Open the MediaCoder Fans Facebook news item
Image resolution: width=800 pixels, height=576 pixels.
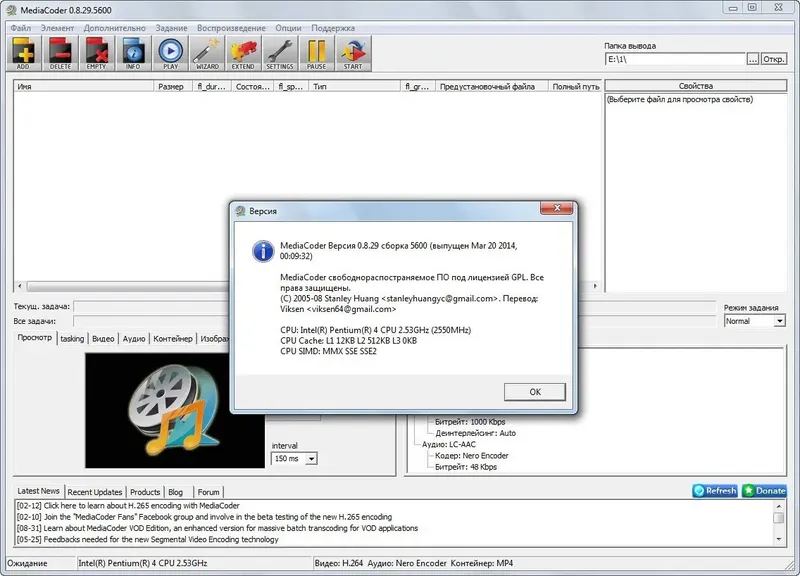point(204,517)
